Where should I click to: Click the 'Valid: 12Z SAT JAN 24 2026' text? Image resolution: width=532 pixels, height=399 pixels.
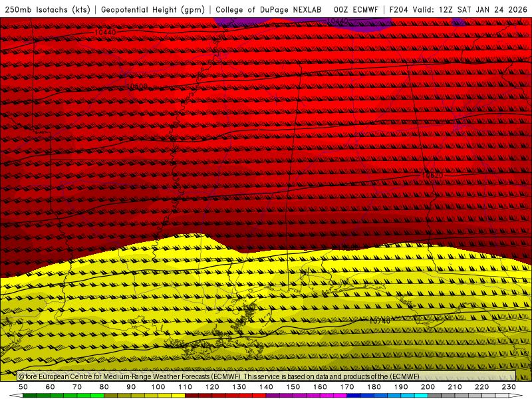click(470, 9)
